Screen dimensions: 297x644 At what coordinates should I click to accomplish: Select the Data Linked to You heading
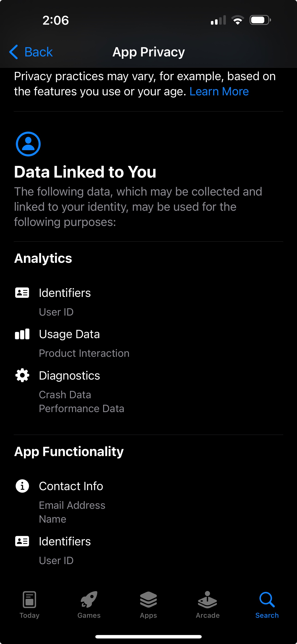point(85,172)
